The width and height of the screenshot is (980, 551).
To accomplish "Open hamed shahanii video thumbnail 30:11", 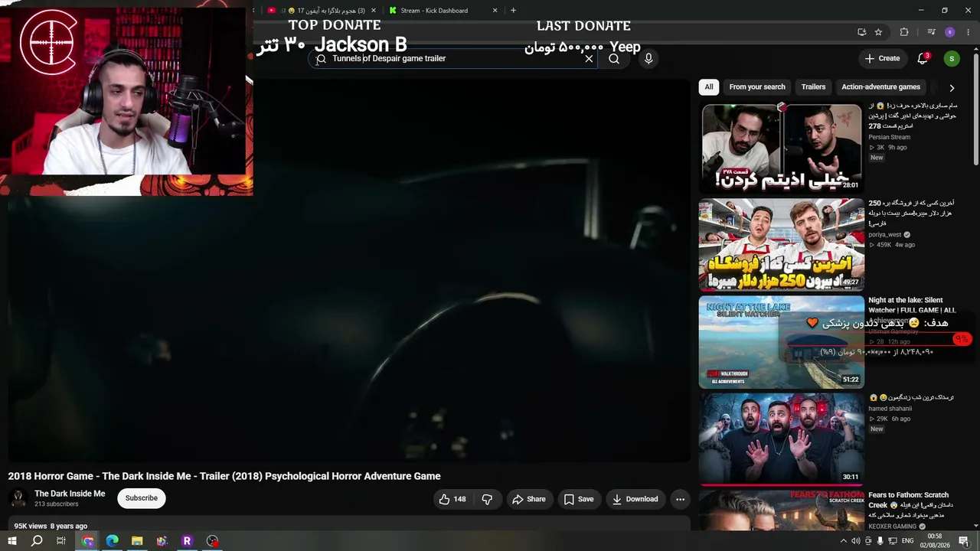I will pos(782,439).
